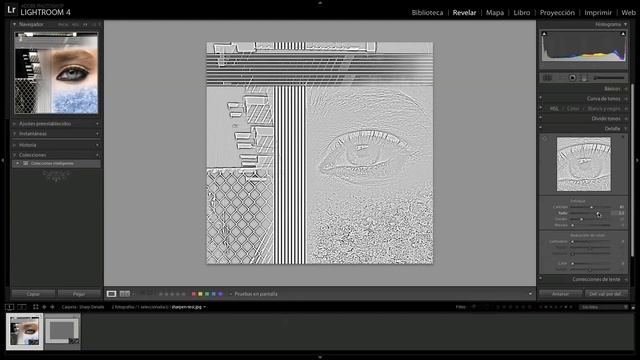Screen dimensions: 640x360
Task: Select Colecciones inteligentes row
Action: coord(56,163)
